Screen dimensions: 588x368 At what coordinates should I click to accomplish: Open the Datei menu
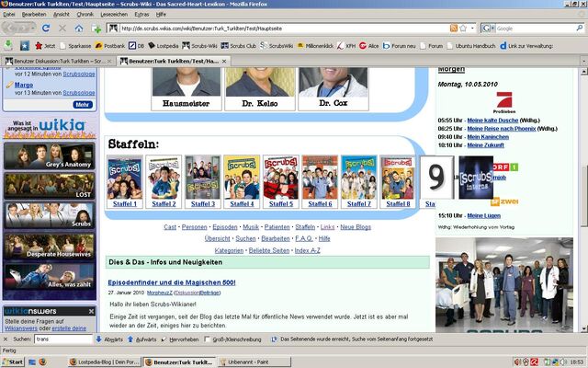(x=9, y=15)
